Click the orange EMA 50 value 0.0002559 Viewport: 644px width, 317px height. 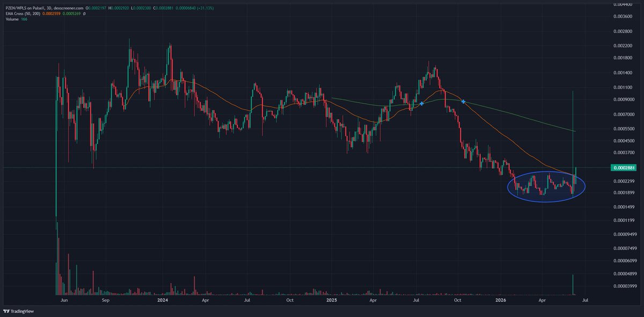(52, 13)
